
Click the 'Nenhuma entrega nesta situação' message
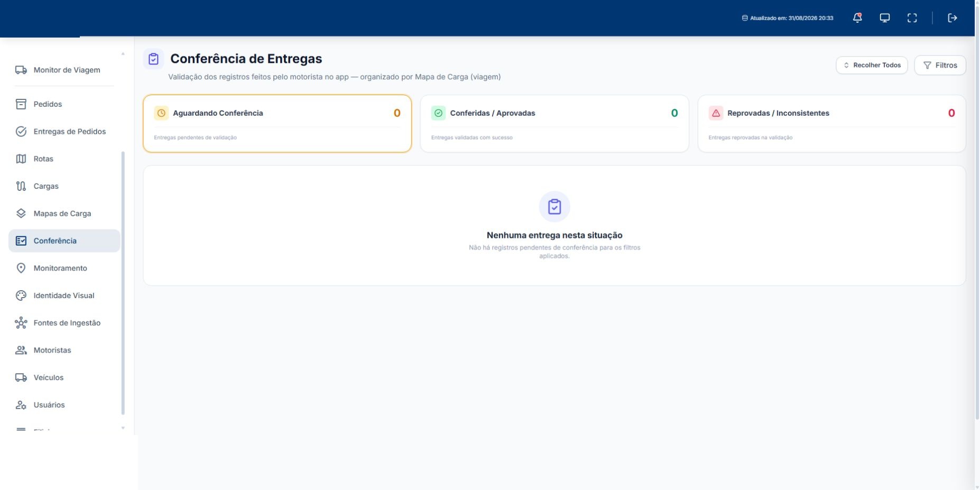[x=554, y=235]
